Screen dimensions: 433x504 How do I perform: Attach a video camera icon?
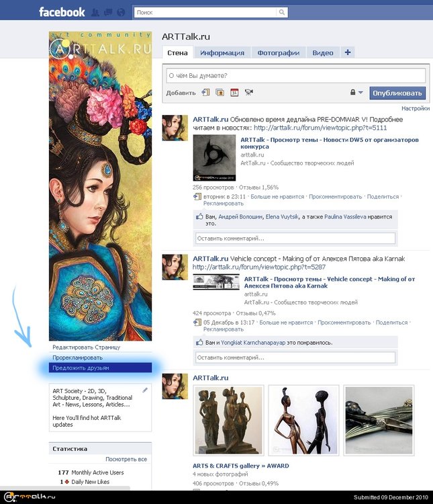[248, 93]
